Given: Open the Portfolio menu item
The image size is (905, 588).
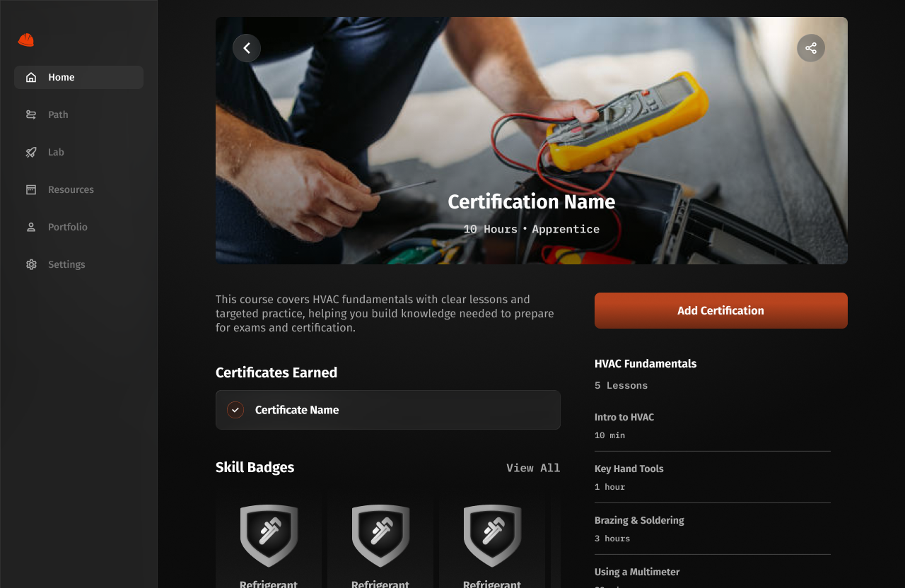Looking at the screenshot, I should [x=78, y=227].
